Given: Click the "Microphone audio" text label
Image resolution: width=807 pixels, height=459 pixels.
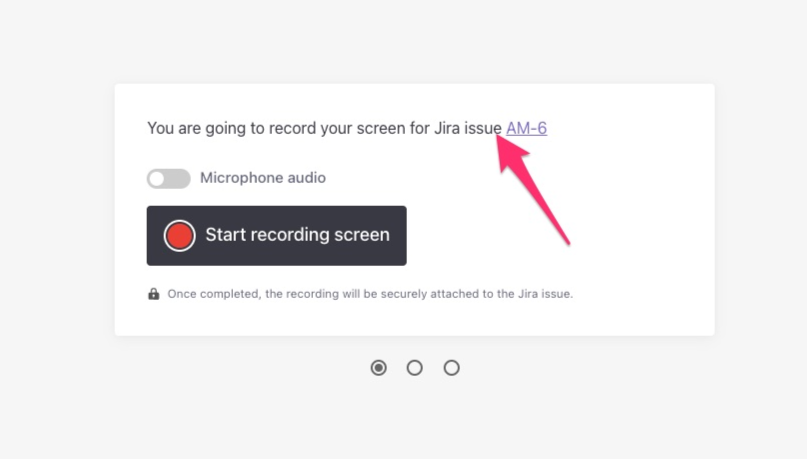Looking at the screenshot, I should (262, 178).
